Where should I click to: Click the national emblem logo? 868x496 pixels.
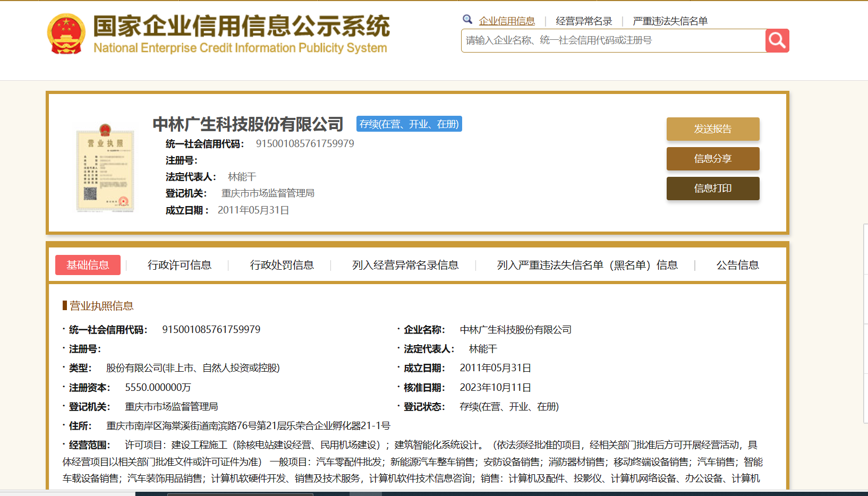[66, 34]
